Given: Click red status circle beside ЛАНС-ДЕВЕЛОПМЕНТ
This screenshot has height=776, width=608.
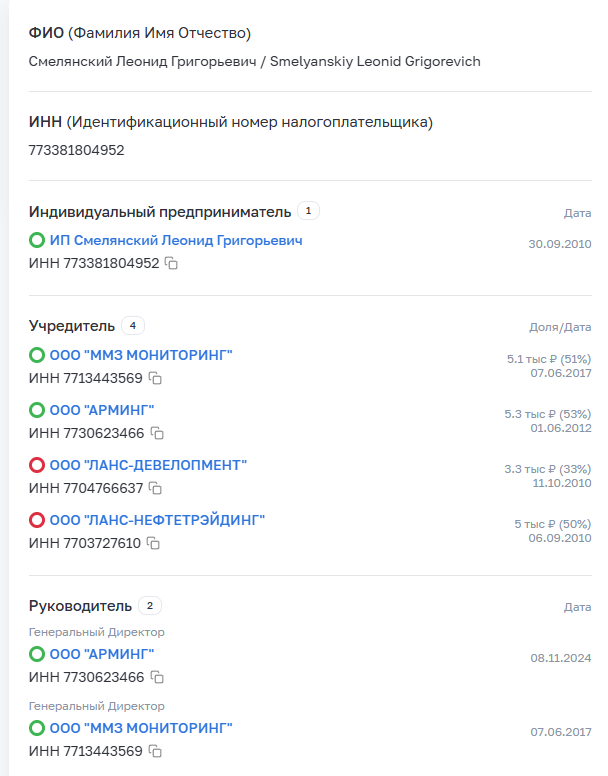Looking at the screenshot, I should pos(37,465).
